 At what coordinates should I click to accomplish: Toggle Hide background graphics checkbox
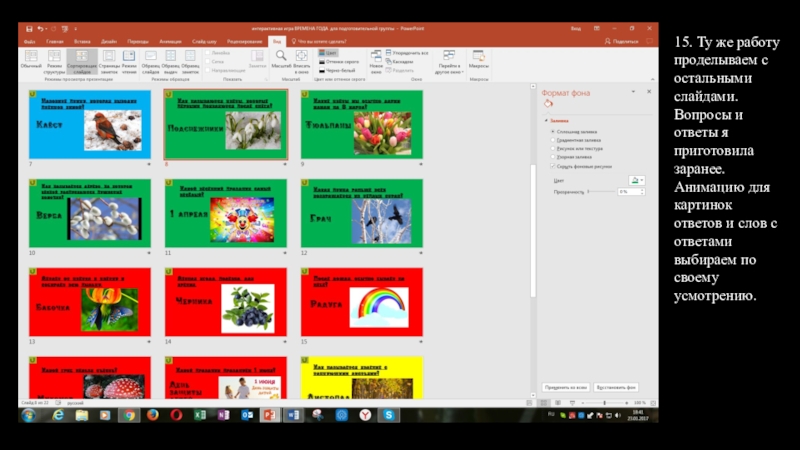click(x=553, y=166)
